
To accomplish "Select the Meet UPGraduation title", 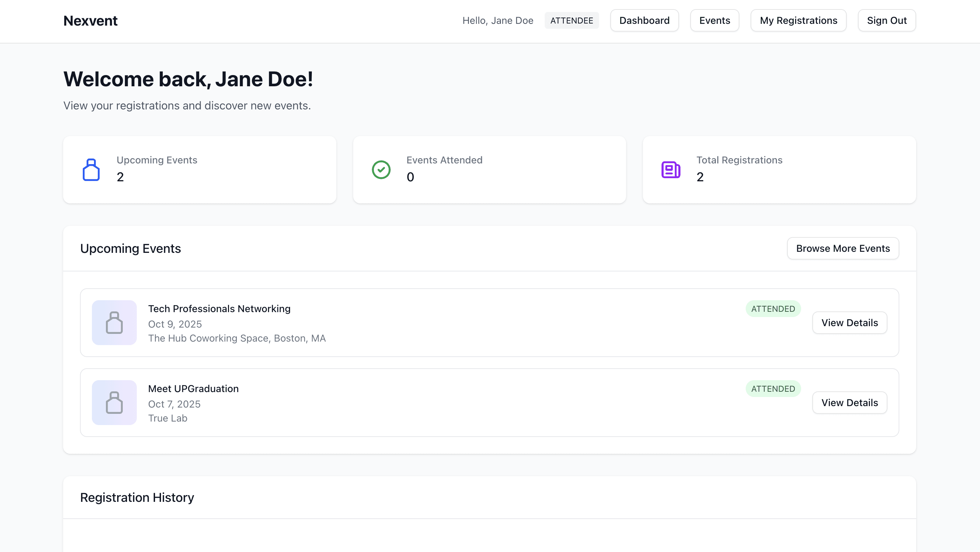I will (193, 389).
